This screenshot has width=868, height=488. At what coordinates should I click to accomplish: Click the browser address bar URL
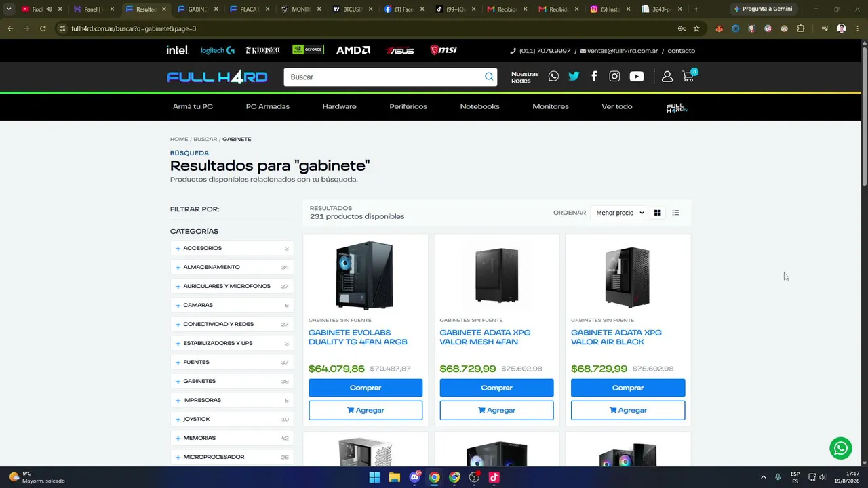pos(134,28)
